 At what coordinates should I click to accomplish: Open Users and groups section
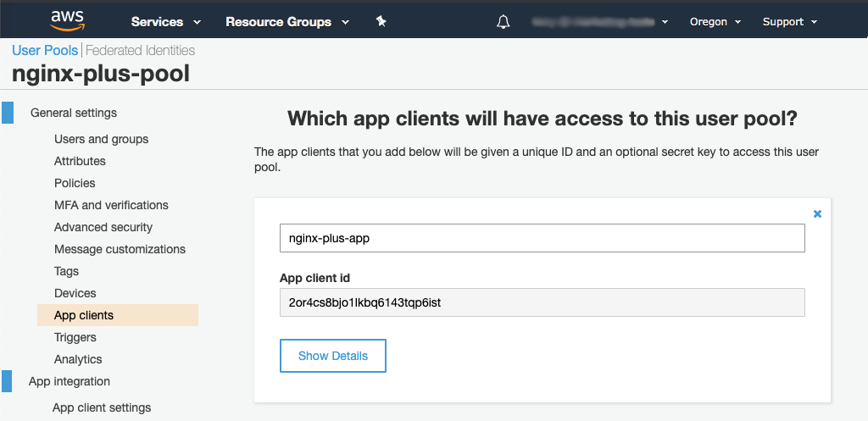pyautogui.click(x=102, y=139)
